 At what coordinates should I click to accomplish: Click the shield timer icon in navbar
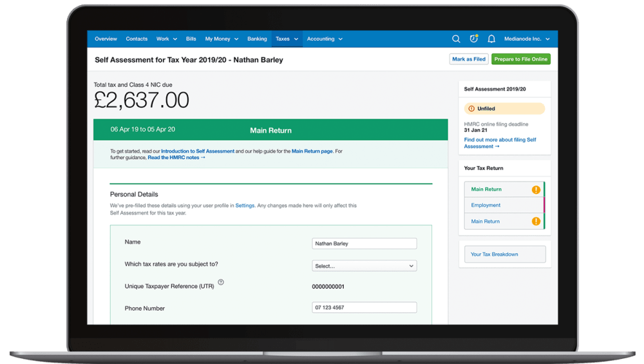pos(473,39)
